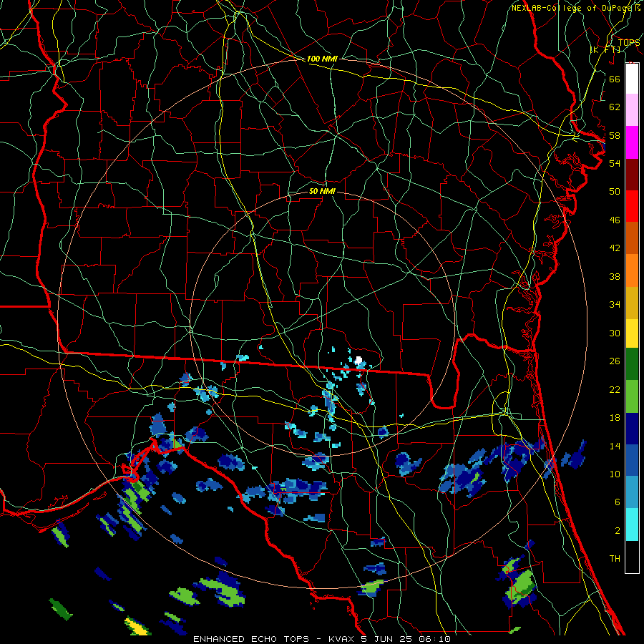Click the white echo cell near radar center
The height and width of the screenshot is (644, 644).
point(359,361)
